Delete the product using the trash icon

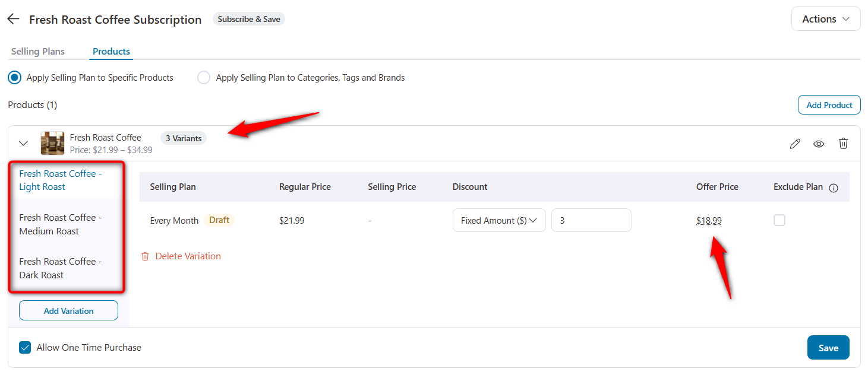pyautogui.click(x=843, y=143)
